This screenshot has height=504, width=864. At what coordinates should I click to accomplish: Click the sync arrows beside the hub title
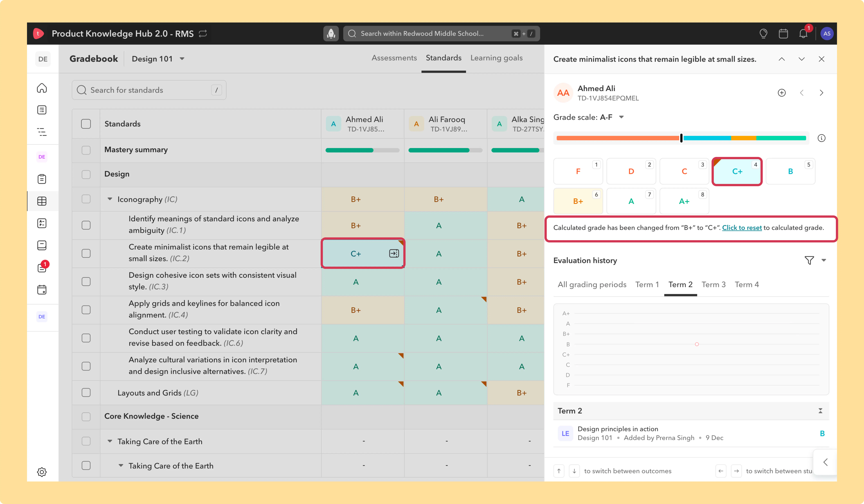pyautogui.click(x=203, y=34)
